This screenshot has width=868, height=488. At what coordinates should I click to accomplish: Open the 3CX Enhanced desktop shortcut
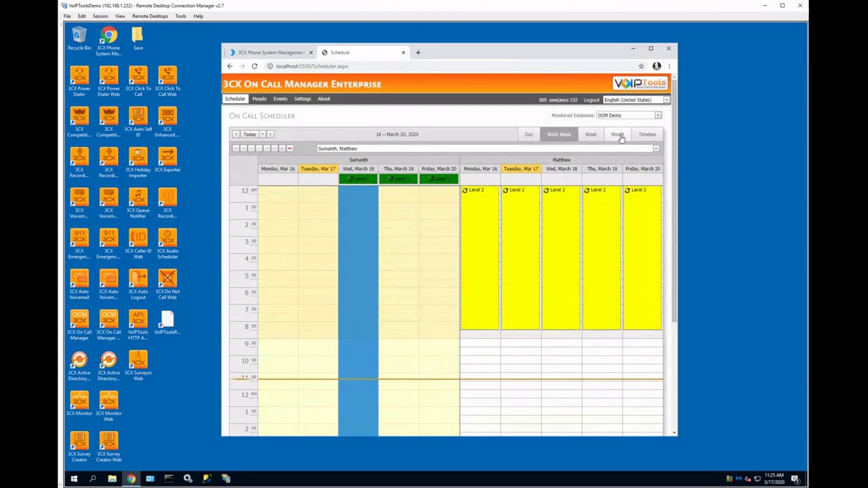(167, 122)
